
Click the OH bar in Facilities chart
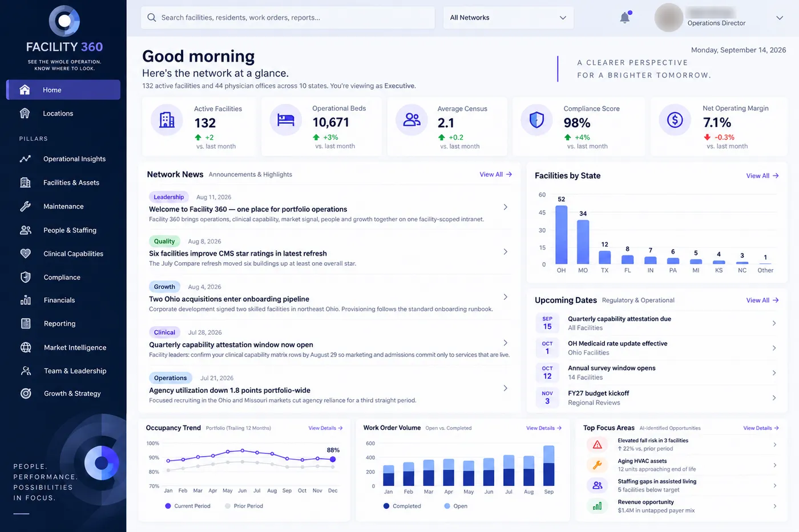[x=562, y=234]
